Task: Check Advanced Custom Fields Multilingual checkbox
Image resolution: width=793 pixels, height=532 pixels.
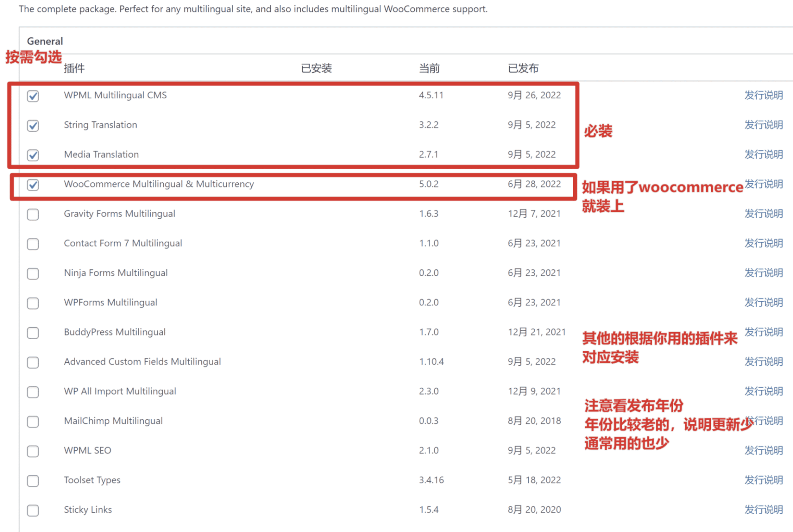Action: tap(33, 362)
